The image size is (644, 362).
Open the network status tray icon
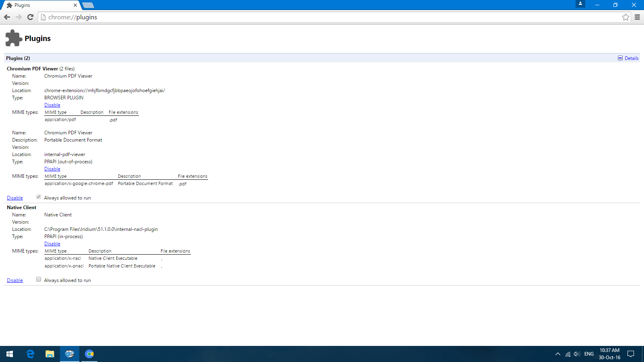568,354
